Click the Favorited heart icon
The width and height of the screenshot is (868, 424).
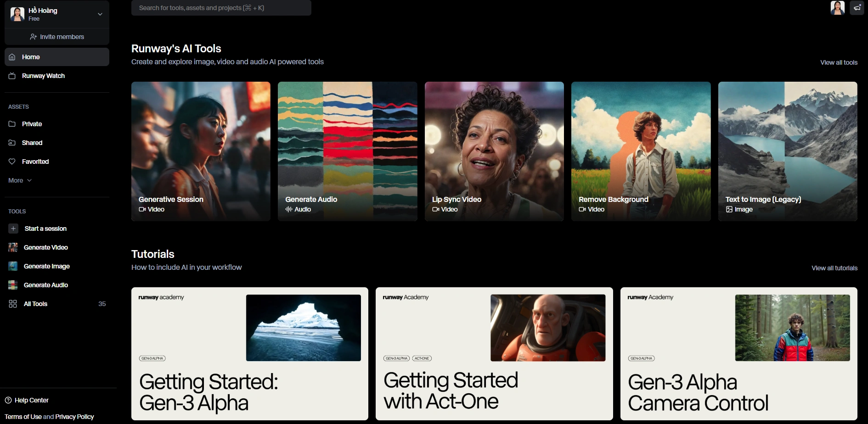[x=12, y=162]
